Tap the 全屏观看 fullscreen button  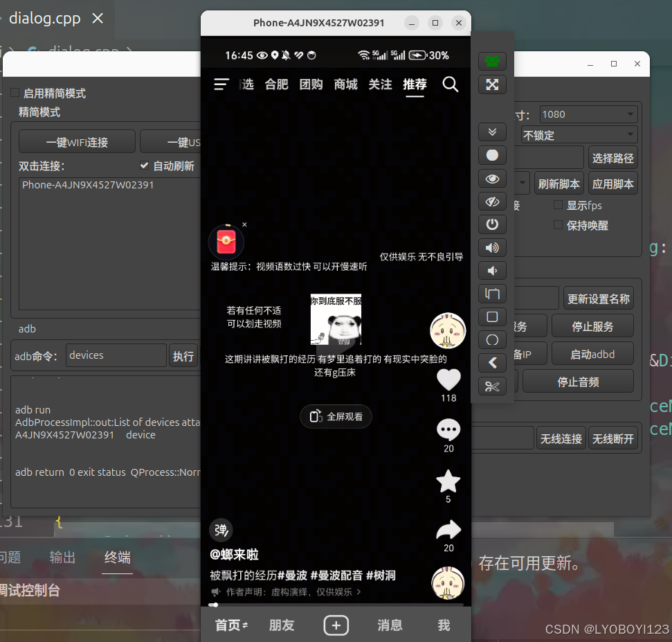336,416
